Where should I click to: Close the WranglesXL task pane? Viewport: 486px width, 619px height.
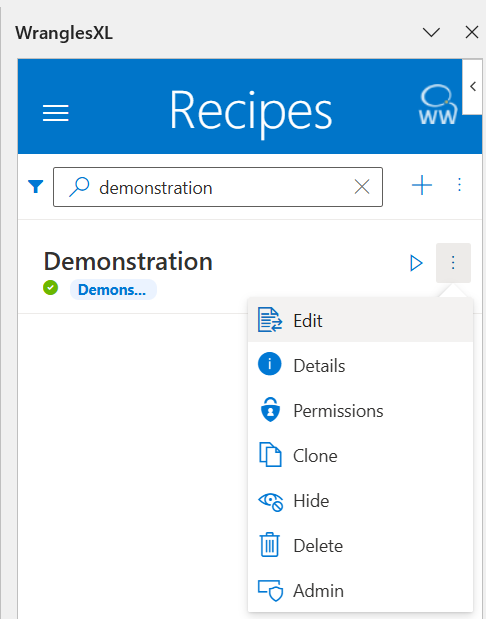click(472, 32)
